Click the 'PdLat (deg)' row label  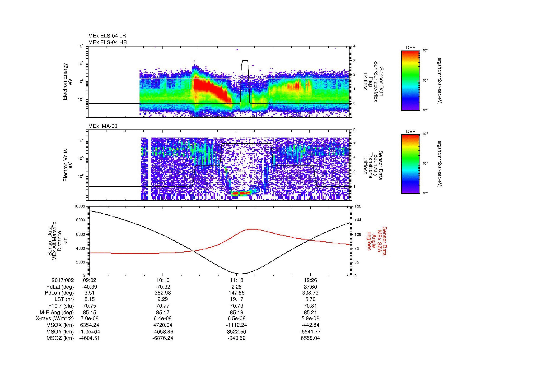point(60,287)
